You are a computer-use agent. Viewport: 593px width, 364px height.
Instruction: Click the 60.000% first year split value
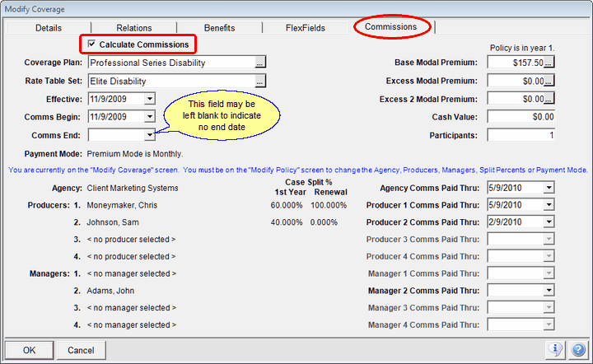[287, 205]
